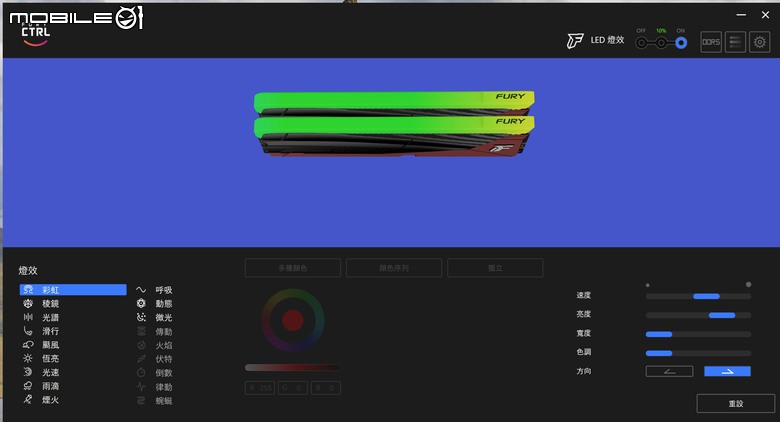The image size is (780, 422).
Task: Set LED lighting to ON
Action: pos(681,43)
